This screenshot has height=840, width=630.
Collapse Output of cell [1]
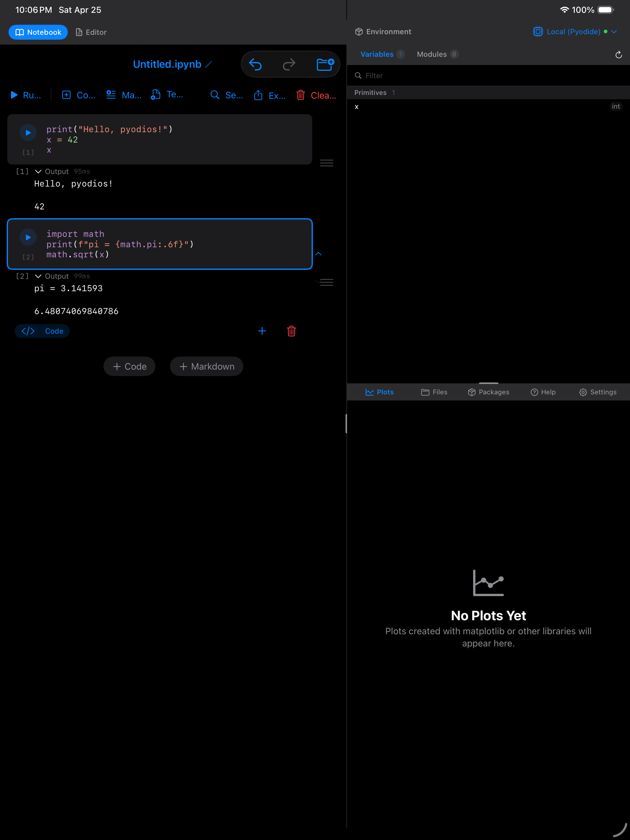click(x=38, y=172)
